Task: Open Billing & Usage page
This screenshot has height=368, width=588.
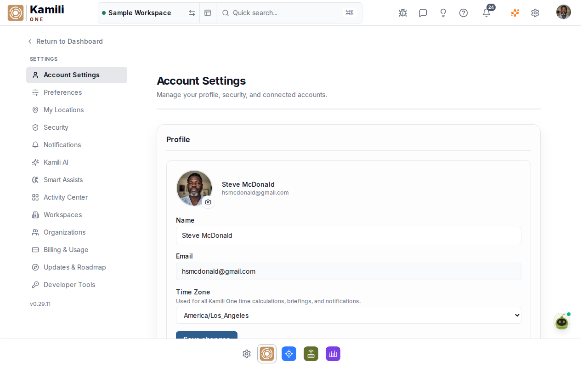Action: 77,250
